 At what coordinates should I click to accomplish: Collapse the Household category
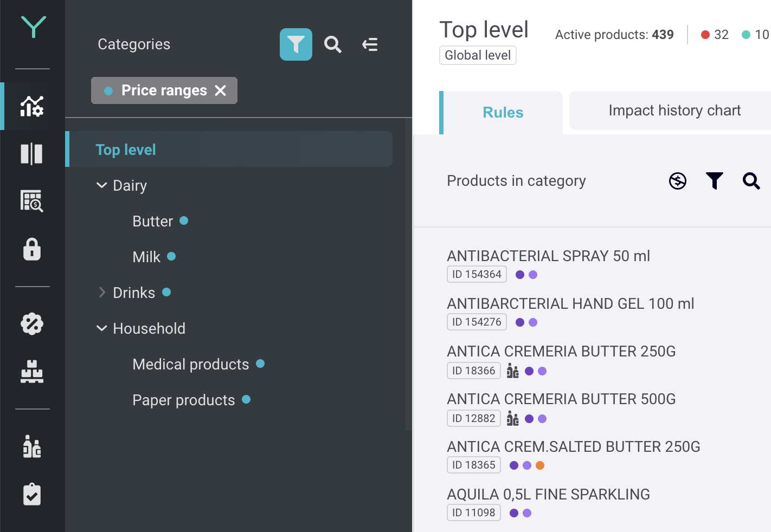101,328
